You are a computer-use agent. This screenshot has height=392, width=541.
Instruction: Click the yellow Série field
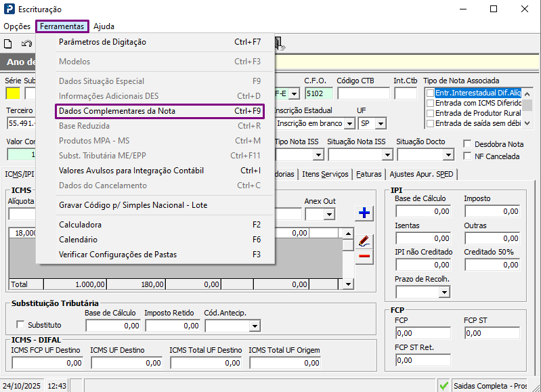tap(13, 93)
